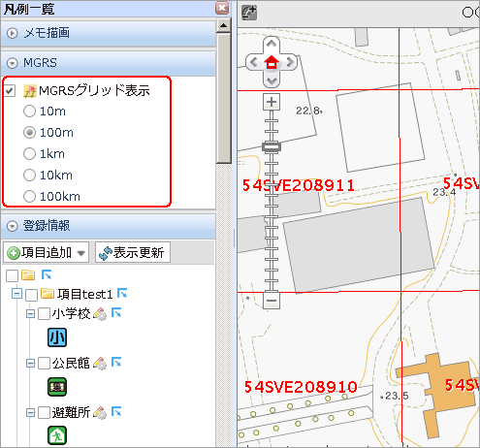
Task: Check the 公民館 layer checkbox
Action: click(x=44, y=364)
